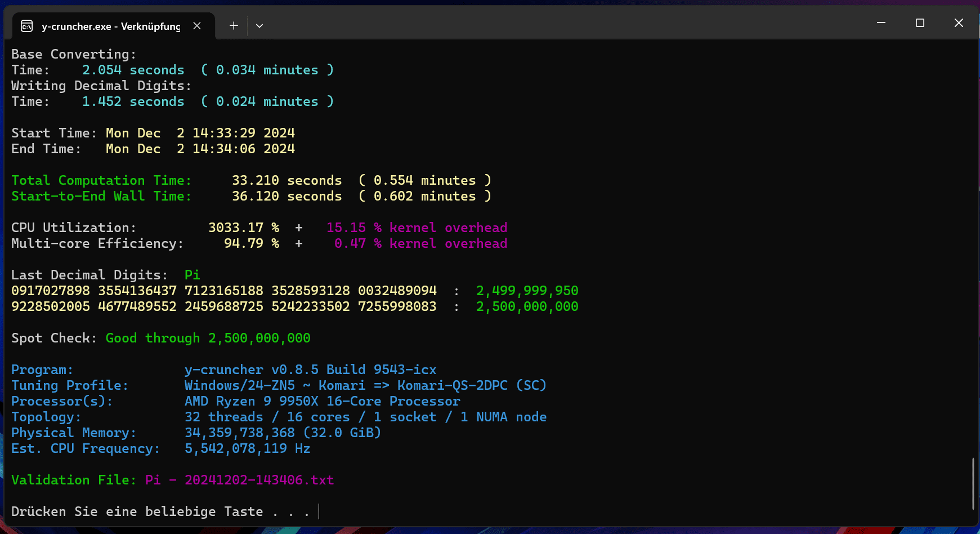Click the '33.210 seconds' value
Viewport: 980px width, 534px height.
287,180
